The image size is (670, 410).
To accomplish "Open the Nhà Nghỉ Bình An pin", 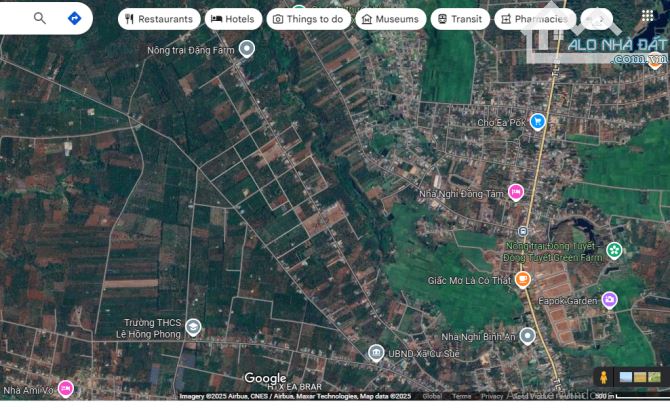I will [527, 336].
